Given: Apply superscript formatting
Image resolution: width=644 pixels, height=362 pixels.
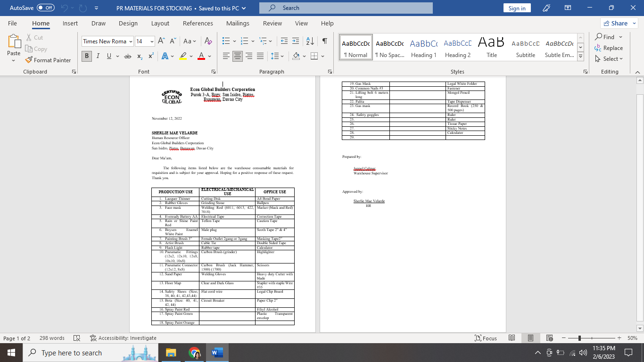Looking at the screenshot, I should [x=151, y=56].
